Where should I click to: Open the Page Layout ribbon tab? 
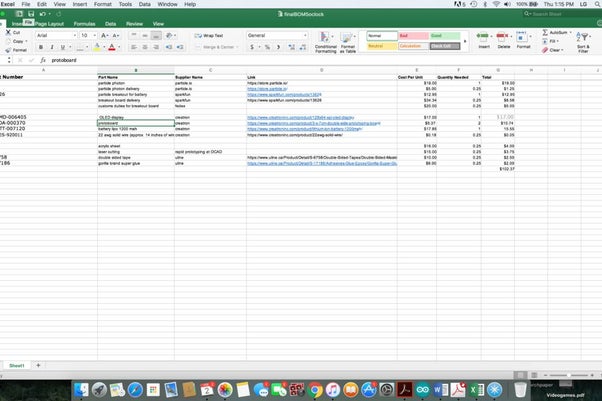(x=49, y=24)
